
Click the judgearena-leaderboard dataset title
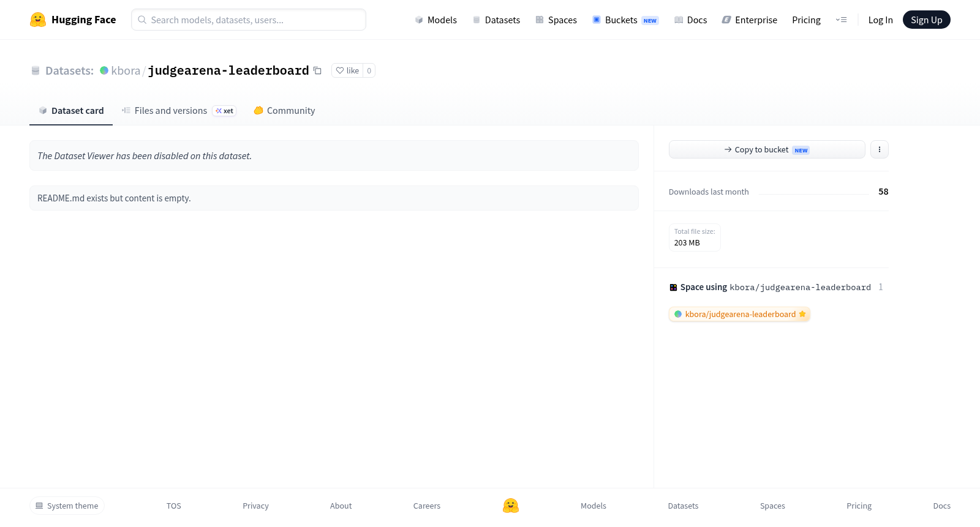(x=228, y=70)
